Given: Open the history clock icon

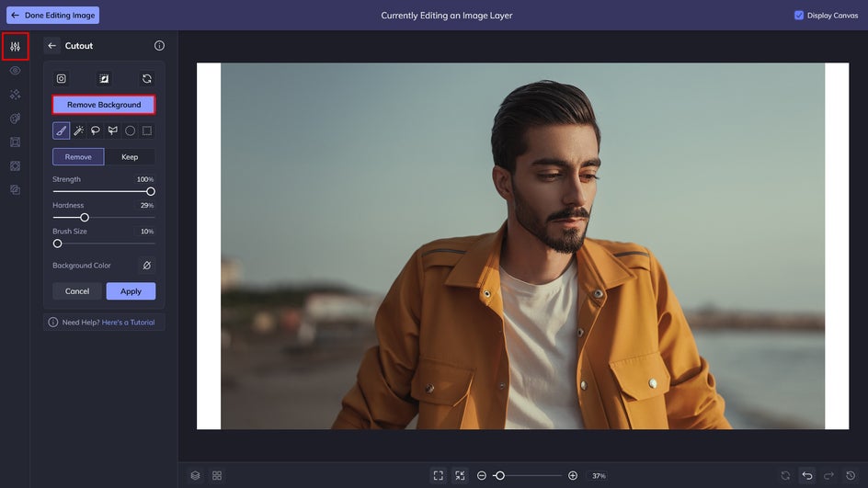Looking at the screenshot, I should tap(851, 476).
